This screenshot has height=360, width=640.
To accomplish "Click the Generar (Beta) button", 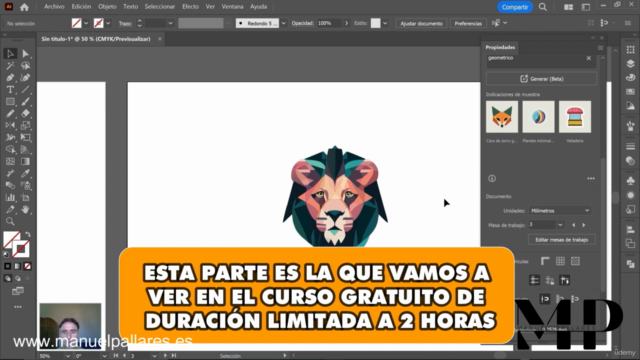I will coord(541,79).
